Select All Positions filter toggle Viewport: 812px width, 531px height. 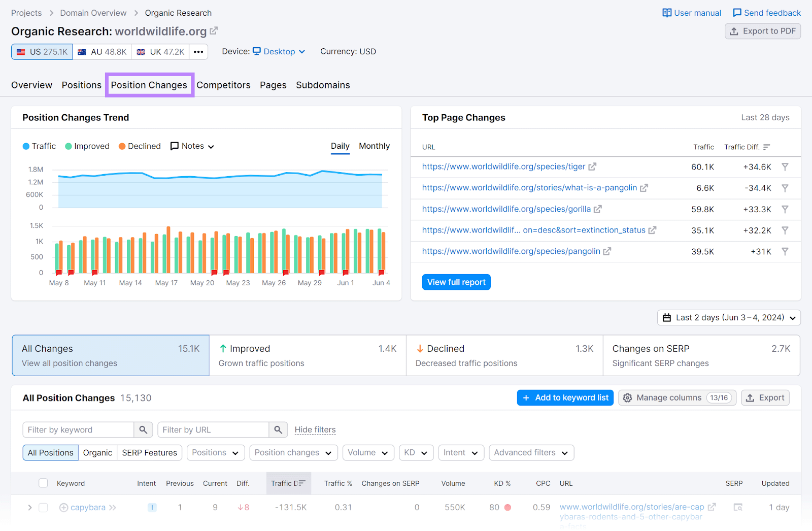pyautogui.click(x=50, y=453)
